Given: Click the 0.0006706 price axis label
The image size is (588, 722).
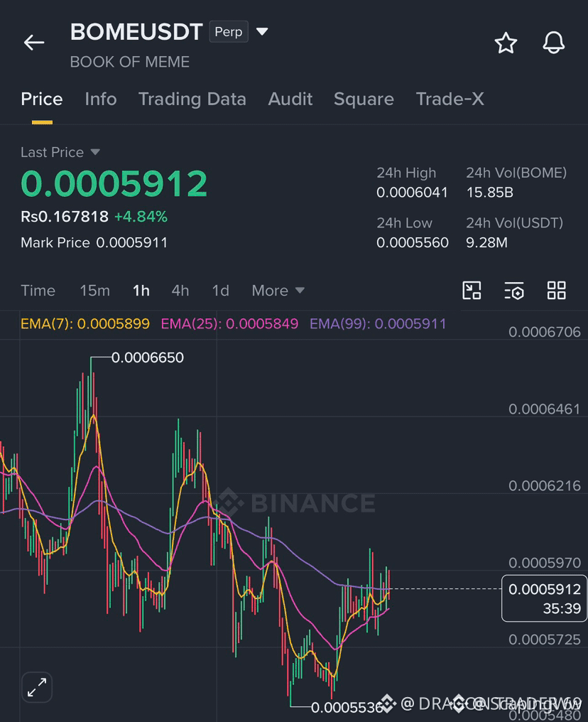Looking at the screenshot, I should pos(545,332).
